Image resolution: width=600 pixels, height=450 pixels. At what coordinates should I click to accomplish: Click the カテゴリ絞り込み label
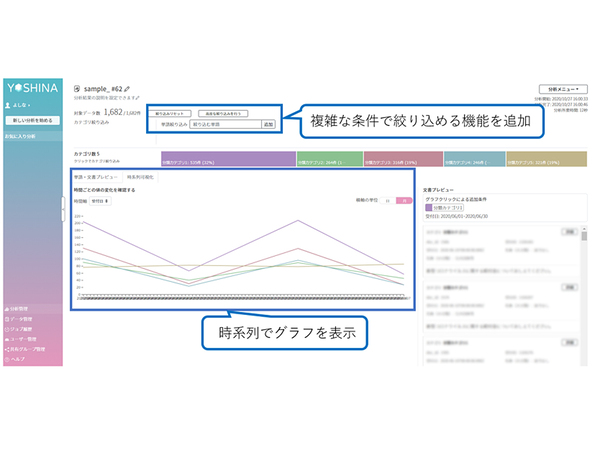tap(91, 122)
